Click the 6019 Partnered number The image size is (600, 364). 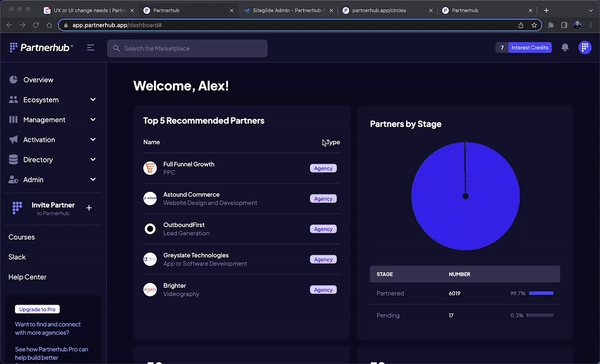tap(455, 293)
